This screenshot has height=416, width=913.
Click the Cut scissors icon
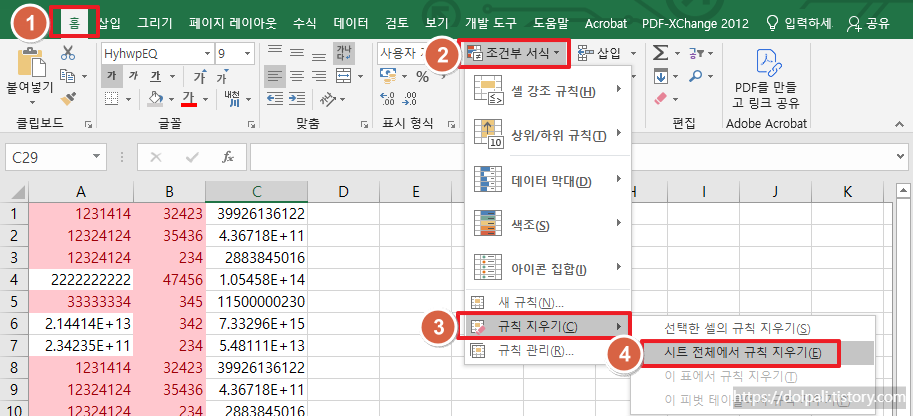(x=68, y=54)
